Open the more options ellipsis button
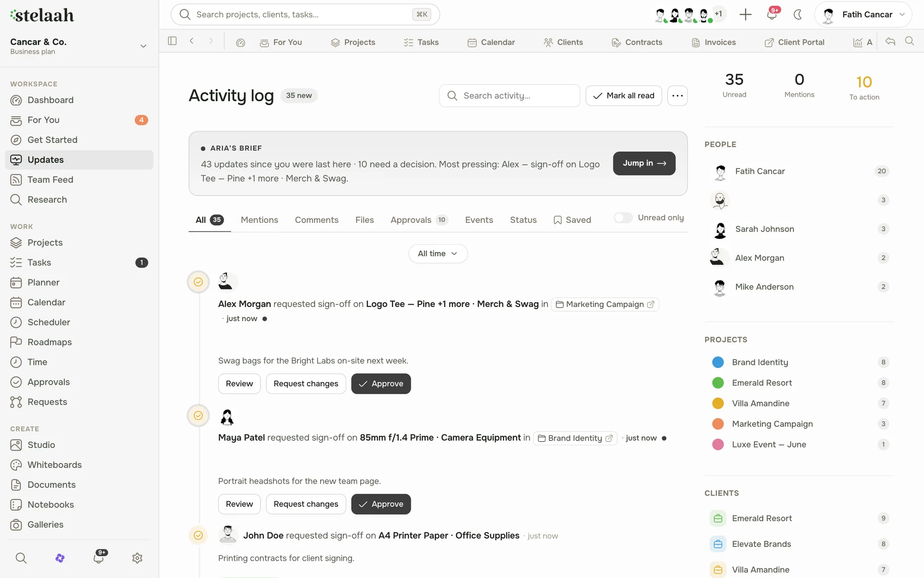 [677, 95]
